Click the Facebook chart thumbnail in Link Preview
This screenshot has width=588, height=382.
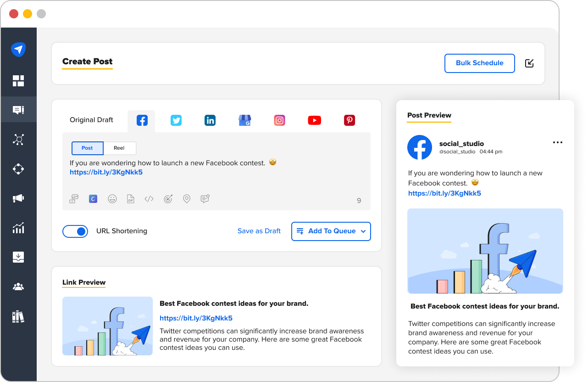click(x=107, y=326)
